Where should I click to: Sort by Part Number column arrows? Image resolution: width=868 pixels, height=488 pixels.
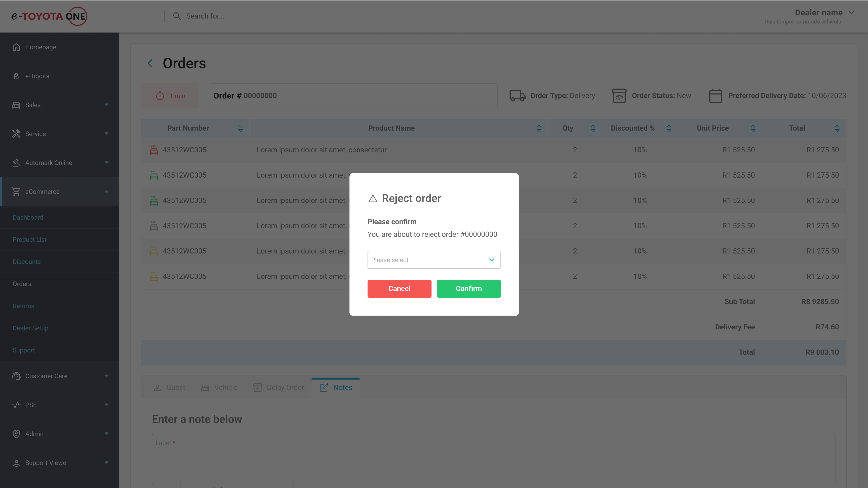(240, 128)
